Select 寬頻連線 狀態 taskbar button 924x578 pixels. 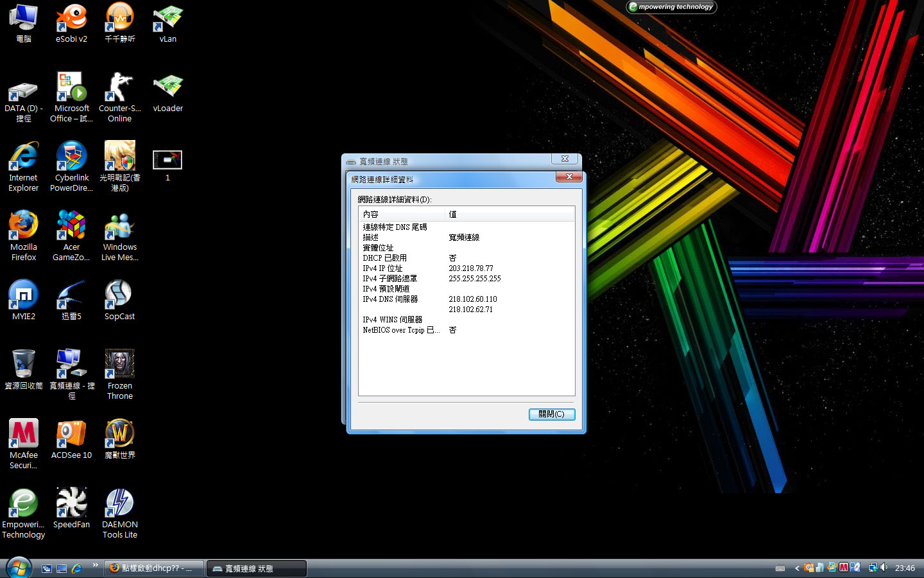pos(256,568)
